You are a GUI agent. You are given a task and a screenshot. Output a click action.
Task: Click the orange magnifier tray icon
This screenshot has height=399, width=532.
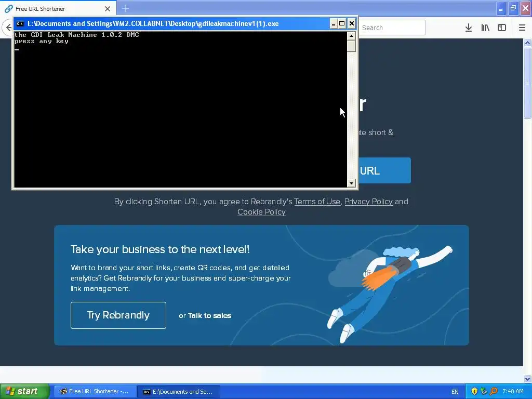(494, 392)
